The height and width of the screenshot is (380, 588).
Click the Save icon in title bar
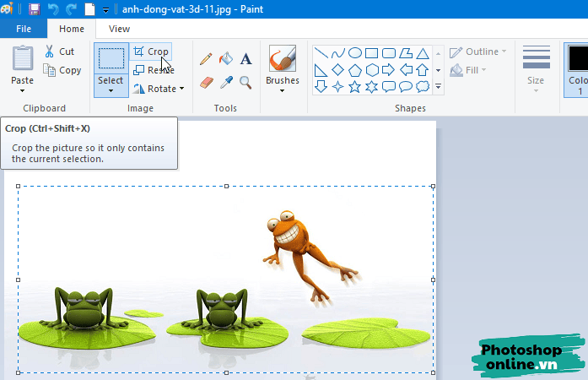[34, 9]
